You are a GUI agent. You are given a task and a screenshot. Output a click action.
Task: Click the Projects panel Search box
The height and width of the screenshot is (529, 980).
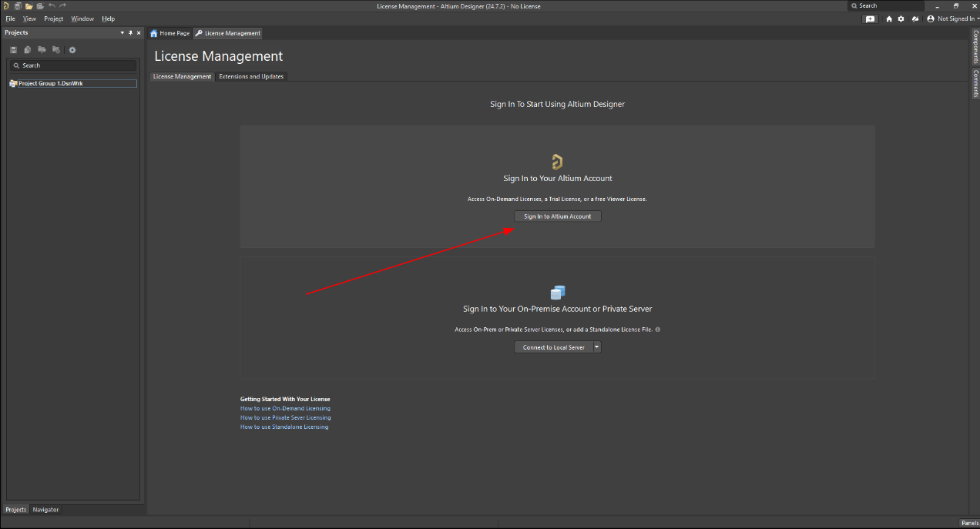coord(73,65)
